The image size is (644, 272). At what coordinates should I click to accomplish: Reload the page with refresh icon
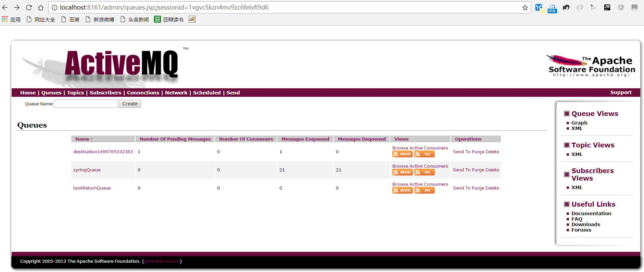[x=29, y=8]
